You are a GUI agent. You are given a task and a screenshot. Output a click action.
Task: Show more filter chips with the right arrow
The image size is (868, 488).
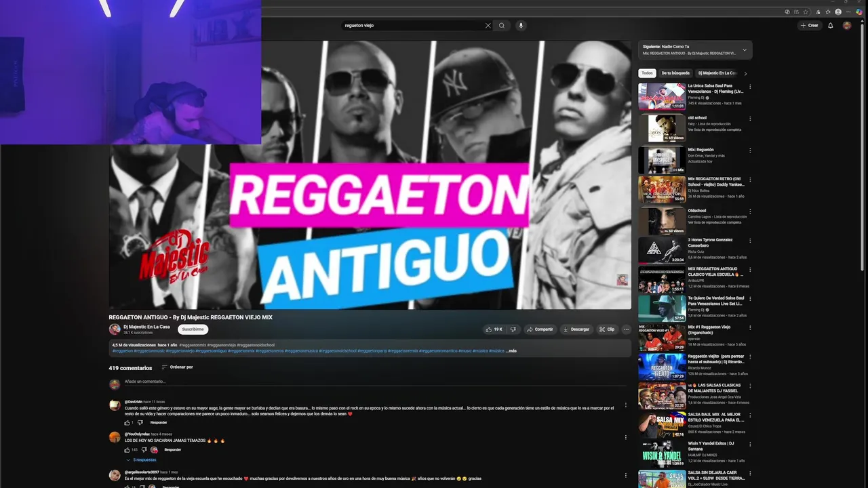[745, 73]
